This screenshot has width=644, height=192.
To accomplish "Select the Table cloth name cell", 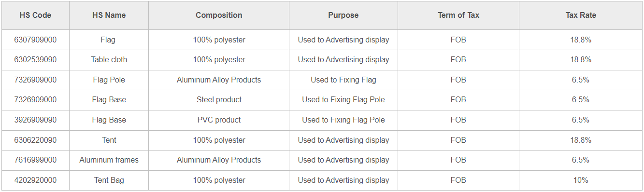I will coord(109,60).
